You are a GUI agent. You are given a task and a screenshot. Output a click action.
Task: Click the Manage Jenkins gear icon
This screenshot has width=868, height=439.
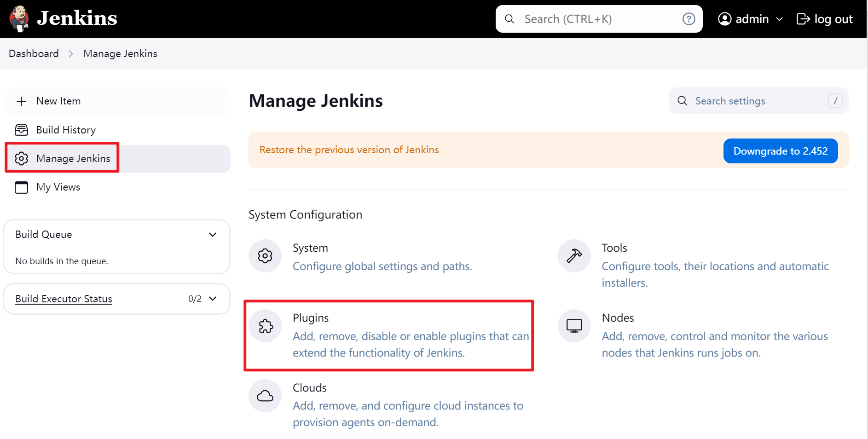click(21, 158)
